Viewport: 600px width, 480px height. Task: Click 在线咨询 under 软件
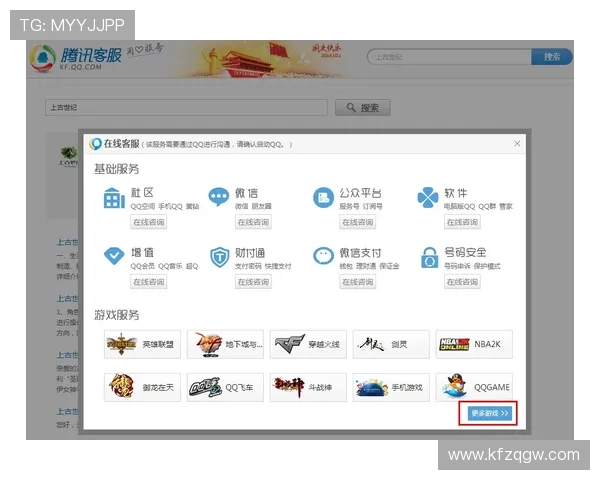[x=462, y=222]
